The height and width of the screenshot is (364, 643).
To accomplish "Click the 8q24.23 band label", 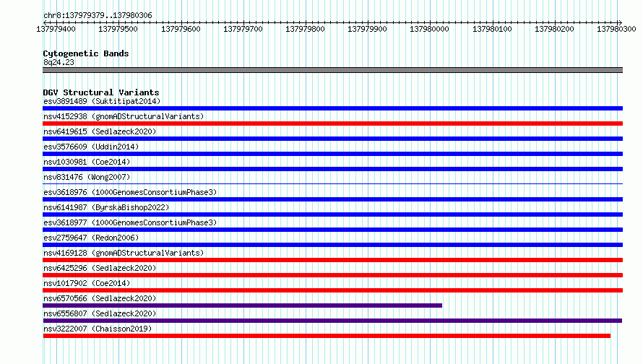I will tap(59, 62).
